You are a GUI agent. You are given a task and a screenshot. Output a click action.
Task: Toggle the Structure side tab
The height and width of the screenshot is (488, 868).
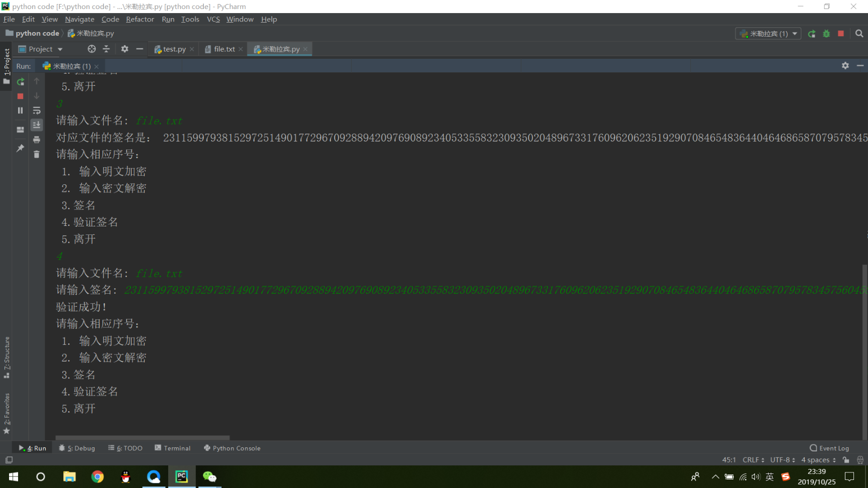pyautogui.click(x=7, y=357)
